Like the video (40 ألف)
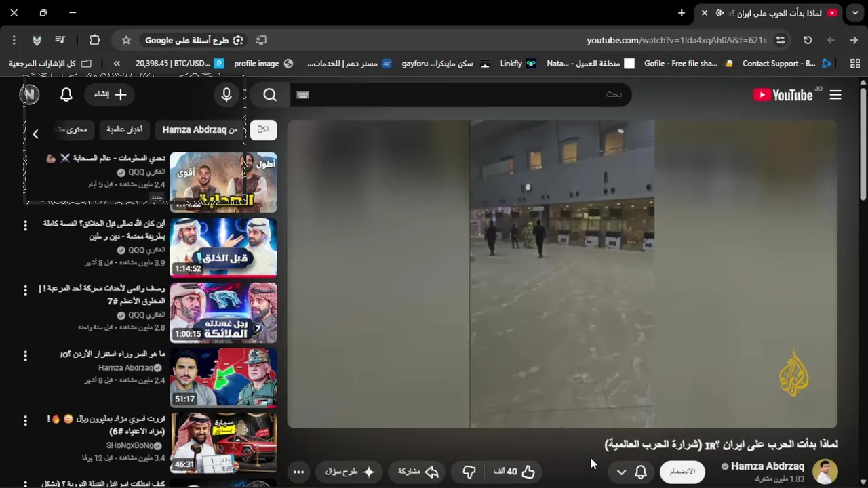Screen dimensions: 868x488 point(515,472)
